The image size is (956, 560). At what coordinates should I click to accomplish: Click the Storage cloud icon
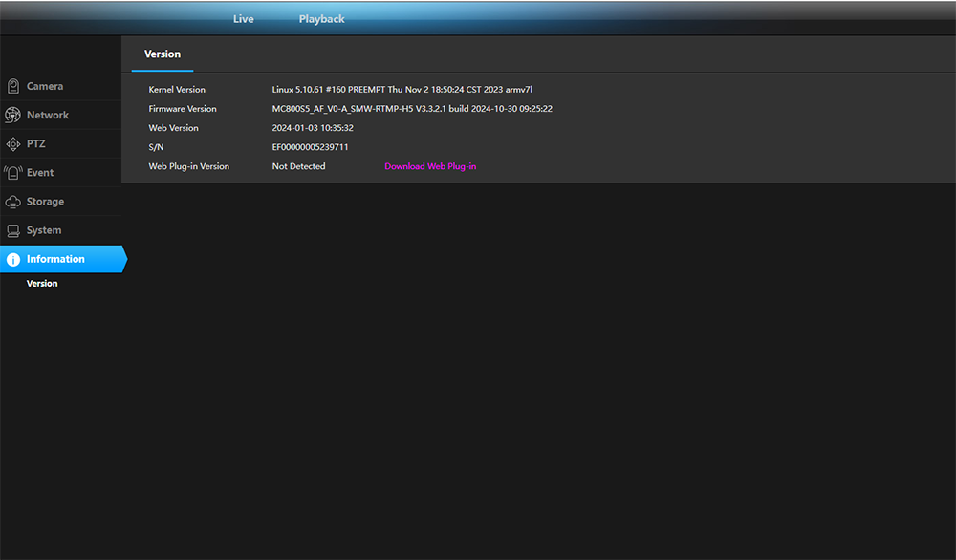click(12, 202)
